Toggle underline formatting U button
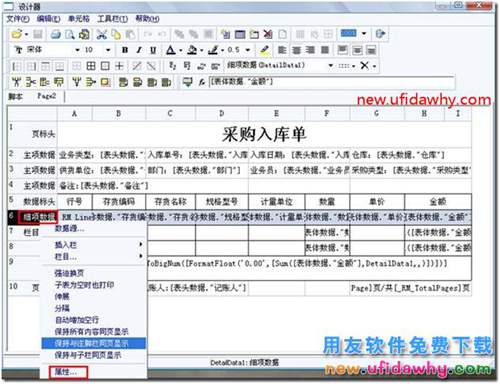500x384 pixels. pyautogui.click(x=153, y=50)
